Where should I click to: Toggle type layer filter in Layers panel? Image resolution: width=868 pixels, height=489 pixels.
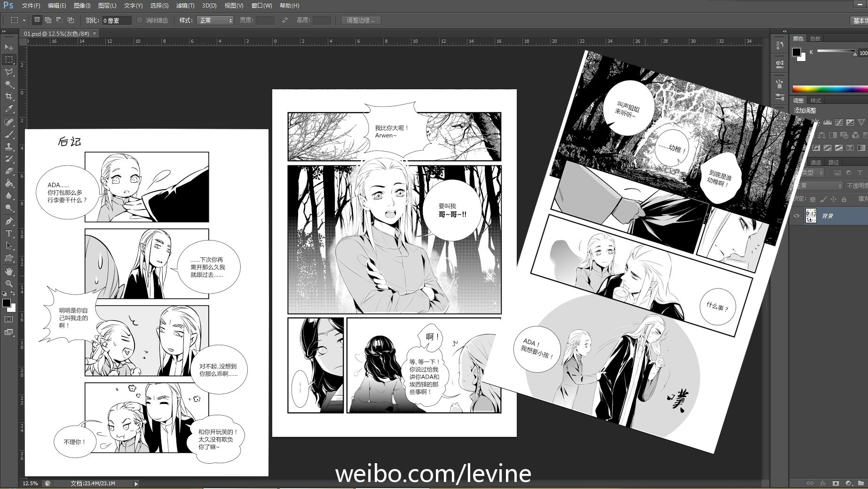click(860, 173)
